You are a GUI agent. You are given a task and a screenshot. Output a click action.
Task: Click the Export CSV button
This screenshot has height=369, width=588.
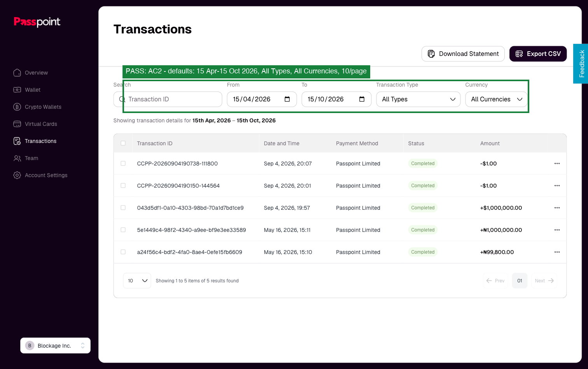point(538,54)
